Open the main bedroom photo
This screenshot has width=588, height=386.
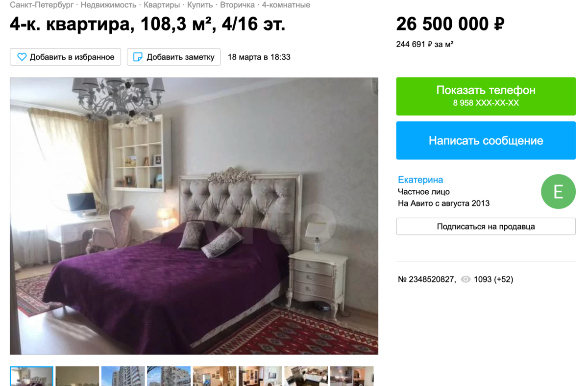194,216
